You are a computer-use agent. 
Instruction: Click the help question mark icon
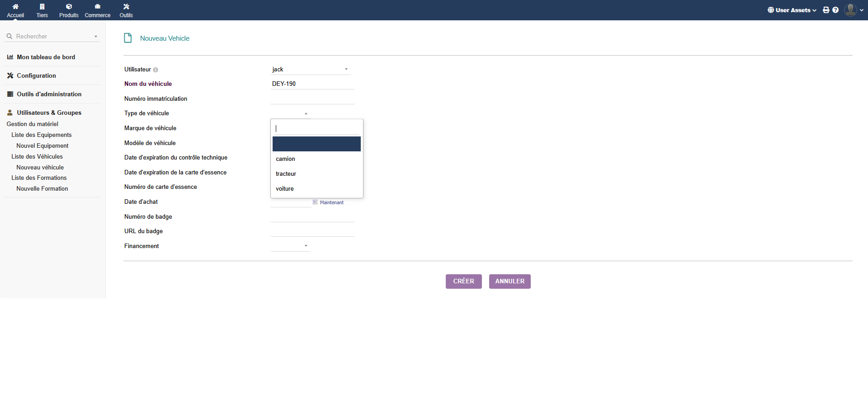[x=835, y=10]
